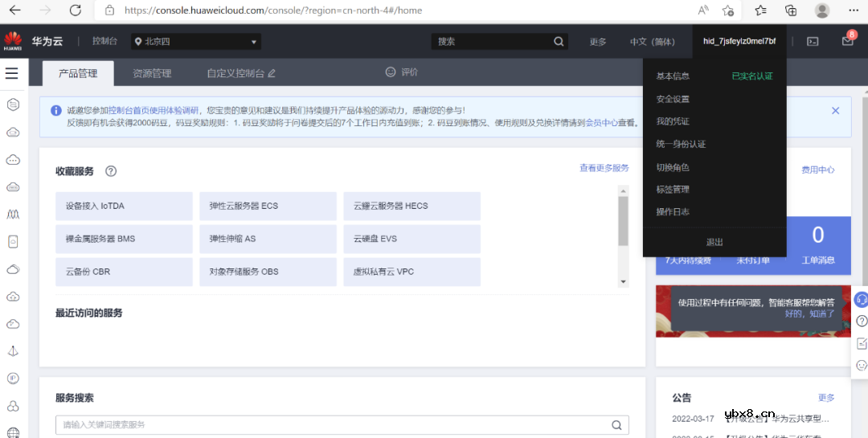Open message center envelope icon
This screenshot has width=868, height=438.
click(x=848, y=42)
